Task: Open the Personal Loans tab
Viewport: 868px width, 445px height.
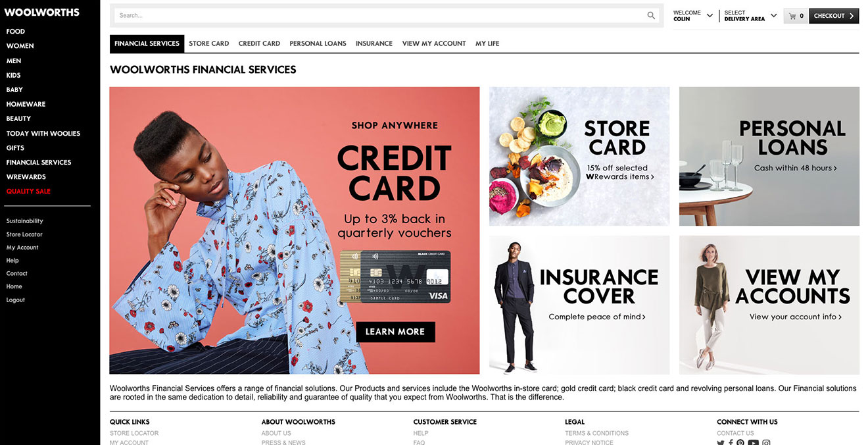Action: click(318, 43)
